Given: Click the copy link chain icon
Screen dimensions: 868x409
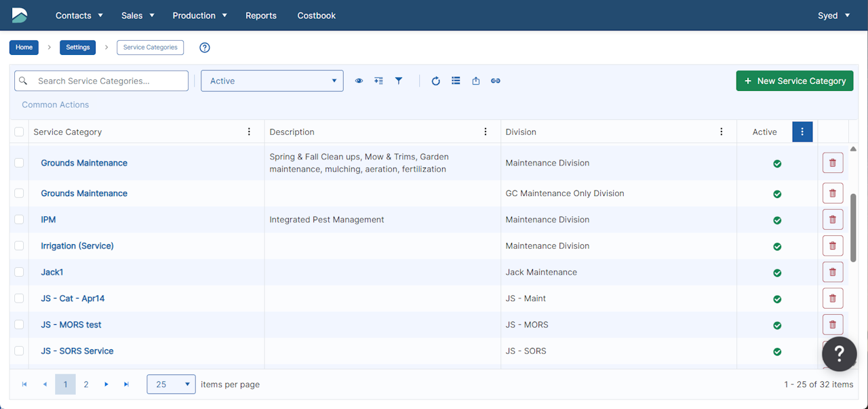Looking at the screenshot, I should pyautogui.click(x=496, y=81).
